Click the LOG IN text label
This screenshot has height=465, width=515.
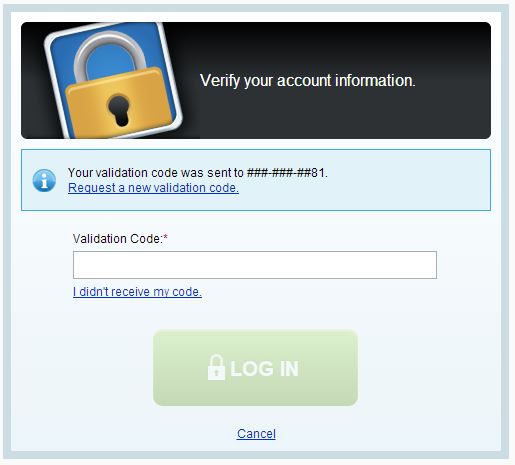(264, 368)
